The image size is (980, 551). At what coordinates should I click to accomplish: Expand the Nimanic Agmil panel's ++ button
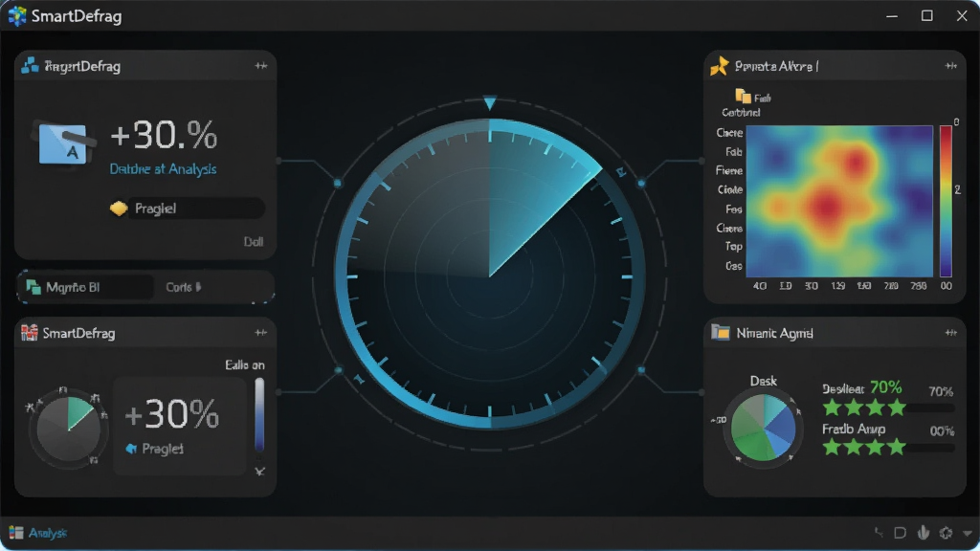(950, 333)
